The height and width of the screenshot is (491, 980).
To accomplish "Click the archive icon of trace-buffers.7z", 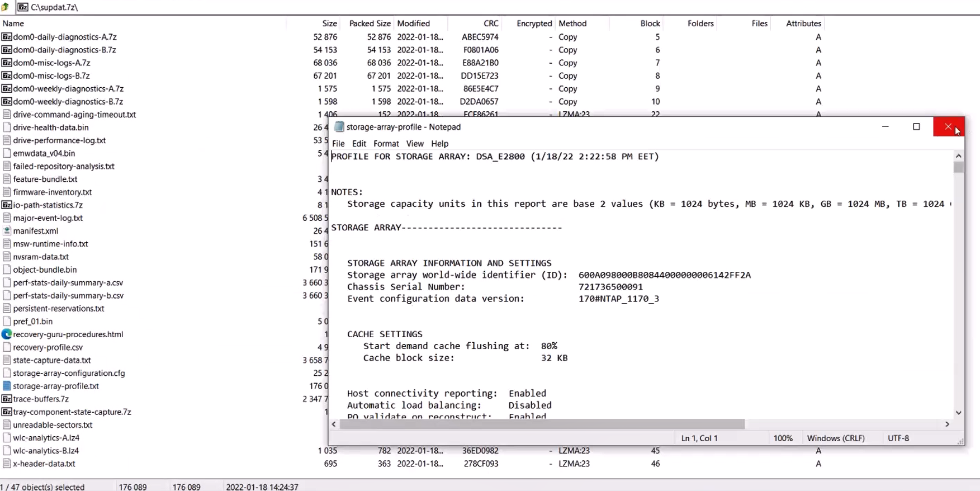I will (x=7, y=399).
